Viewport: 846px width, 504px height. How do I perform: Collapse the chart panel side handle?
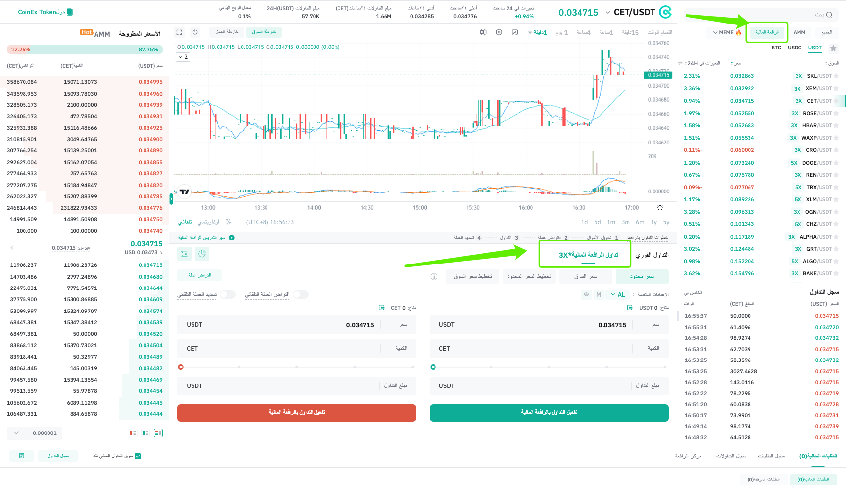(x=171, y=199)
